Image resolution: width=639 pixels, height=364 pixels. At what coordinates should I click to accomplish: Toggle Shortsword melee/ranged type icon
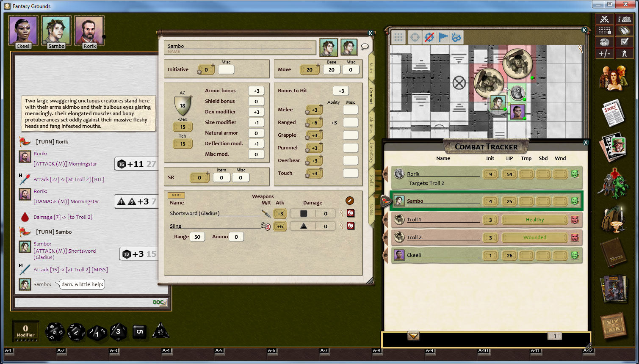point(266,214)
